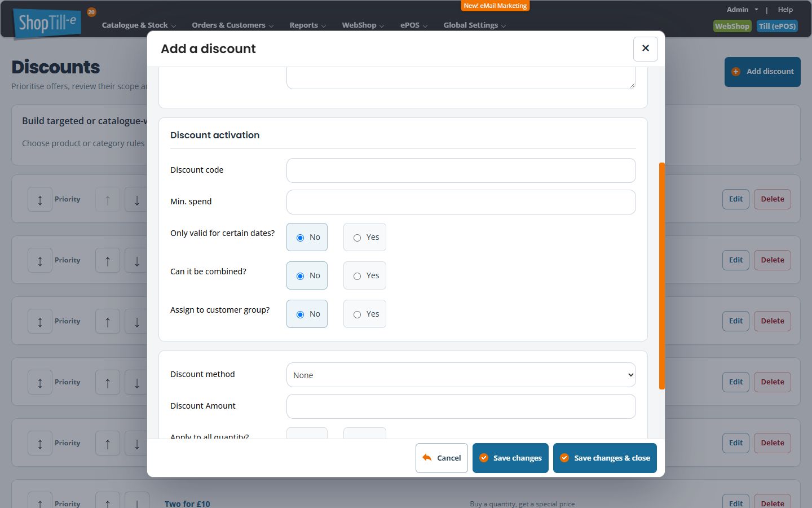Click Cancel in the dialog footer
The height and width of the screenshot is (508, 812).
442,458
